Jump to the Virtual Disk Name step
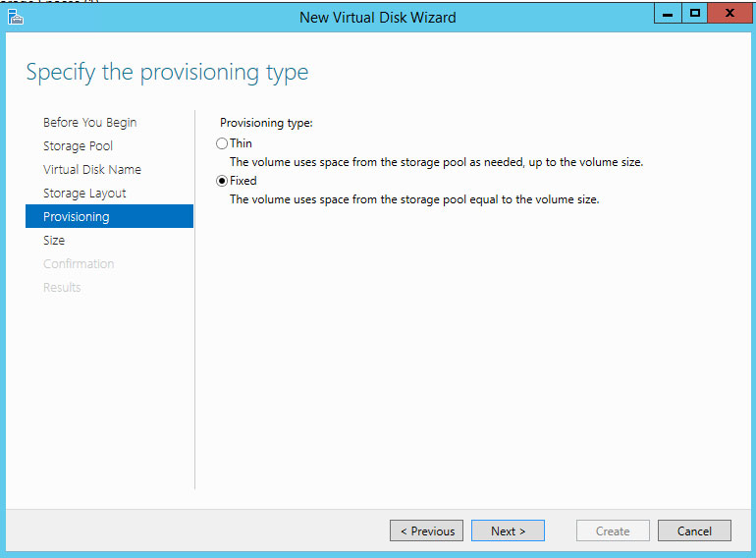Viewport: 756px width, 558px height. pyautogui.click(x=91, y=170)
